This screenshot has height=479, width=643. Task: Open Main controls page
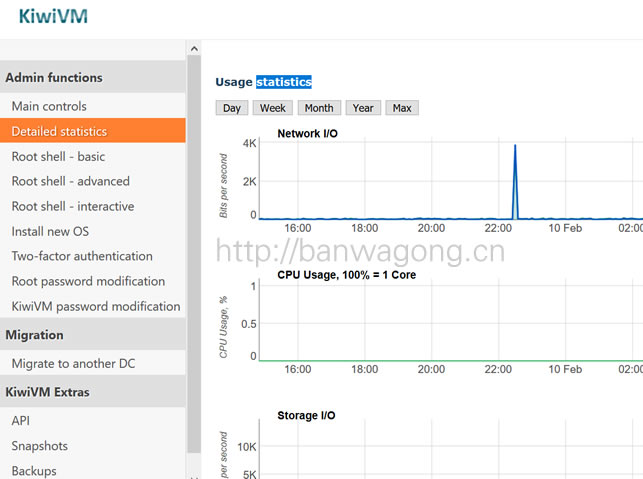(49, 106)
